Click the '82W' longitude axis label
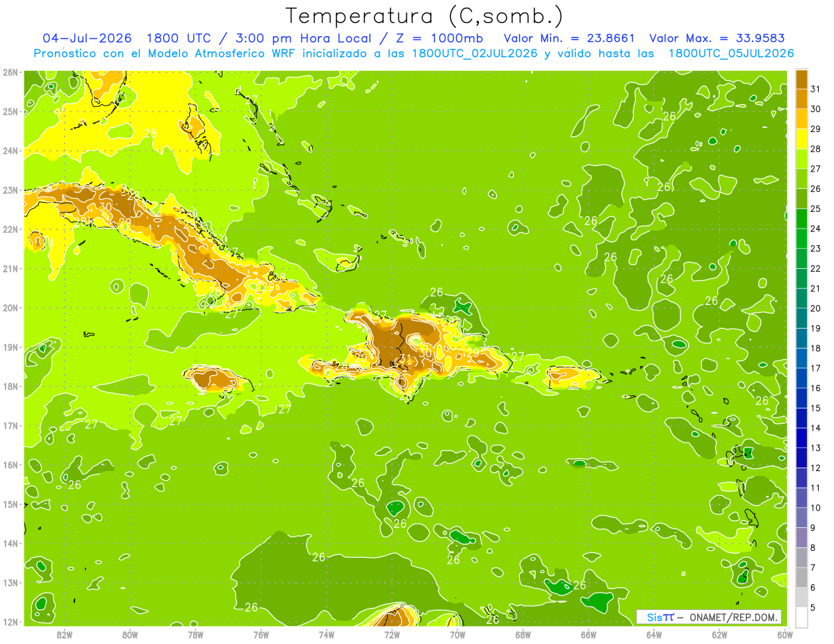This screenshot has height=644, width=834. click(x=65, y=634)
